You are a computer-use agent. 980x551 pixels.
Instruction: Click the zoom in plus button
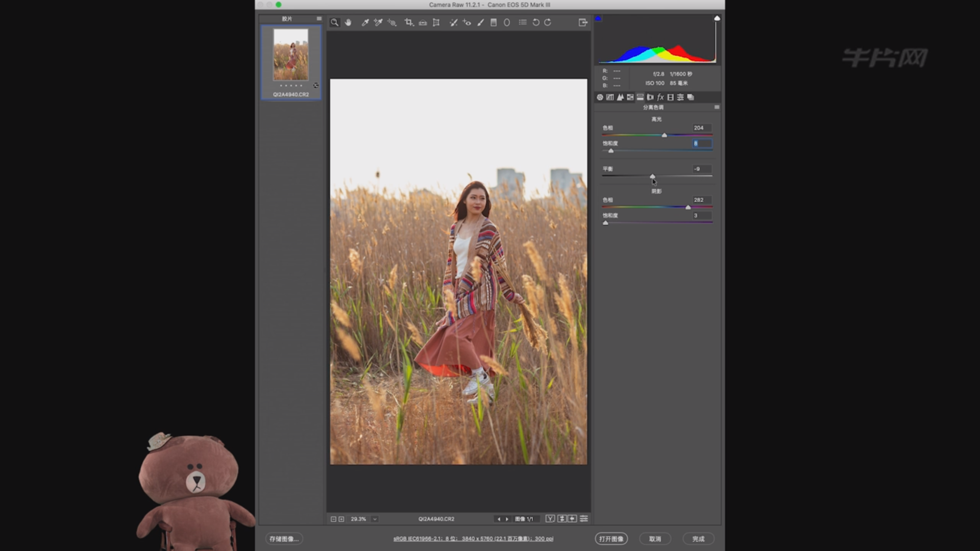click(x=341, y=519)
